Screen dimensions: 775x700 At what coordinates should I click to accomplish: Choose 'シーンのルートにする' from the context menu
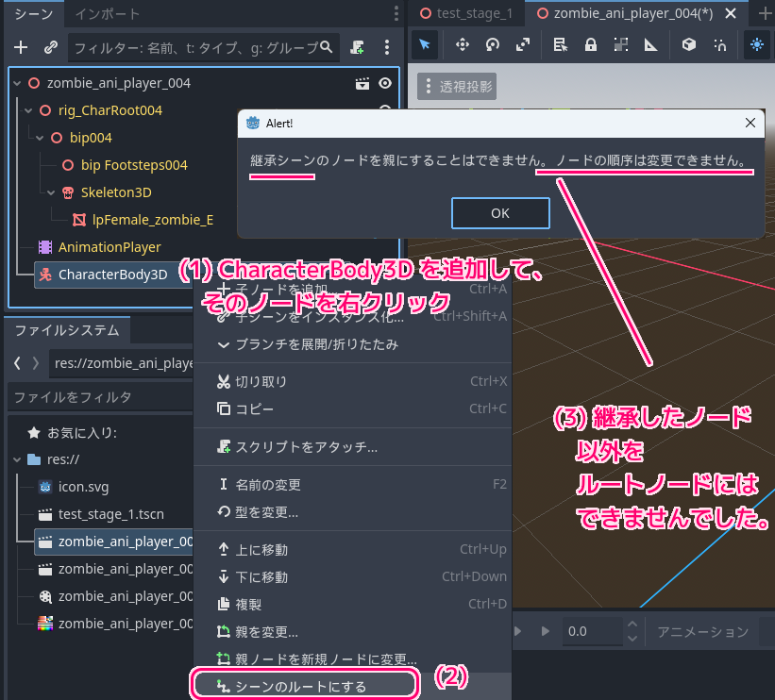point(304,686)
